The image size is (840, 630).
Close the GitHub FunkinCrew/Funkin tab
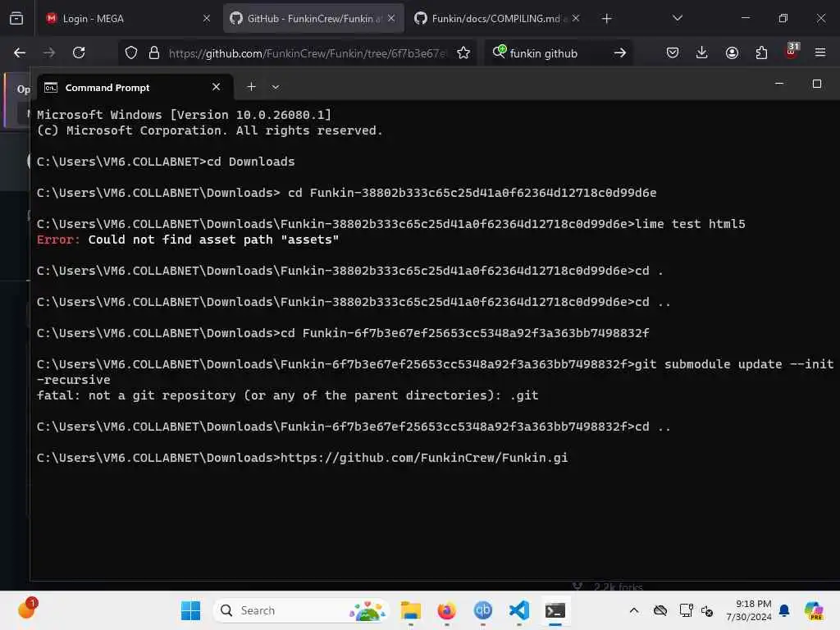[391, 19]
